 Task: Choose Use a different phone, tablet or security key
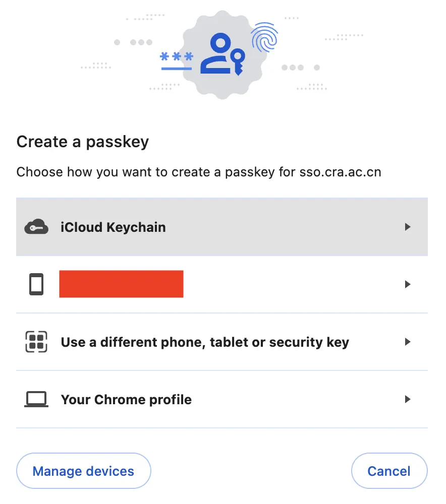(x=205, y=342)
